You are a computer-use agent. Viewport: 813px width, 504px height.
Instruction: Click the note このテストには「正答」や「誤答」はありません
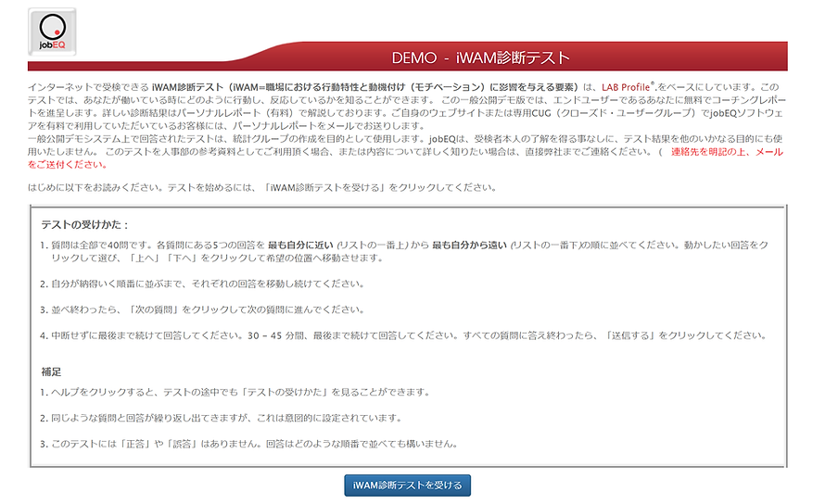click(x=249, y=444)
